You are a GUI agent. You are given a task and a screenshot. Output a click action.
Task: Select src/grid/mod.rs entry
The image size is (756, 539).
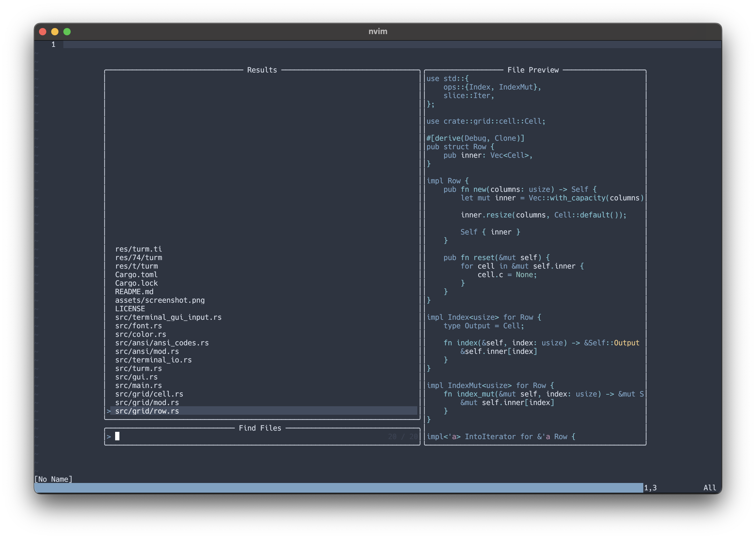click(x=147, y=403)
